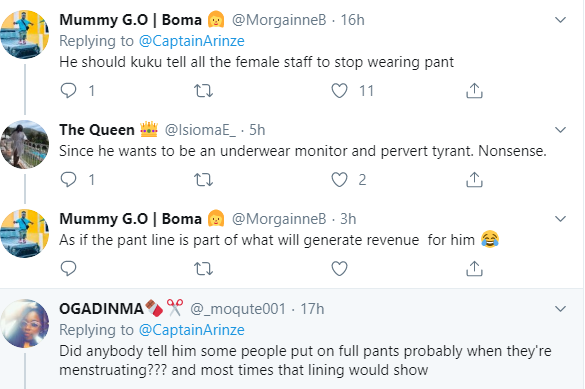
Task: Like The Queen's tweet with 2 likes
Action: point(339,180)
